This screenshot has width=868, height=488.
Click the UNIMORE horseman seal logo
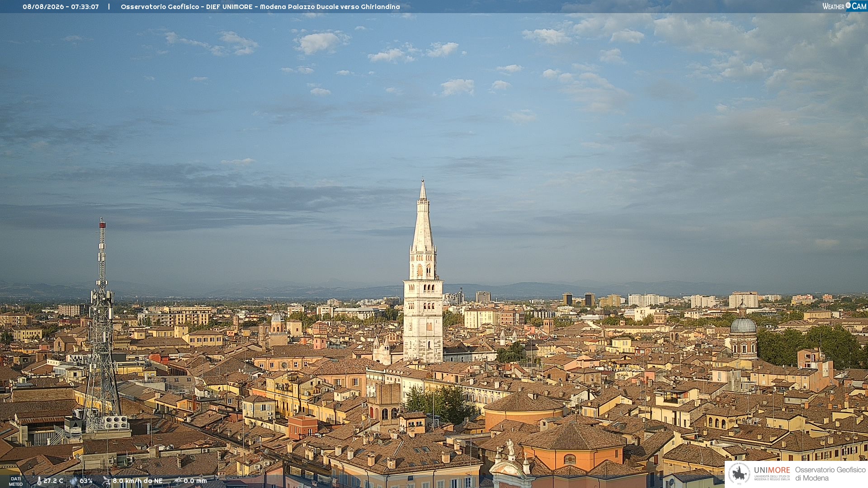(739, 474)
